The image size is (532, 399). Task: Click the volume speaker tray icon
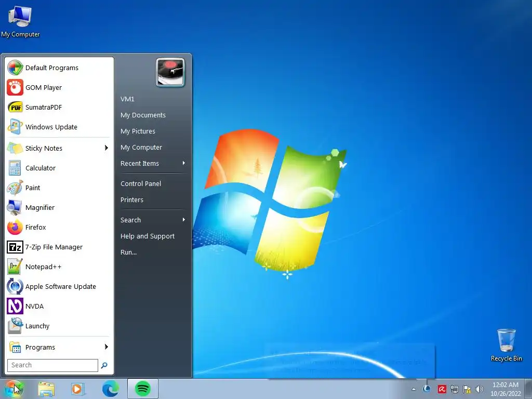(x=480, y=389)
